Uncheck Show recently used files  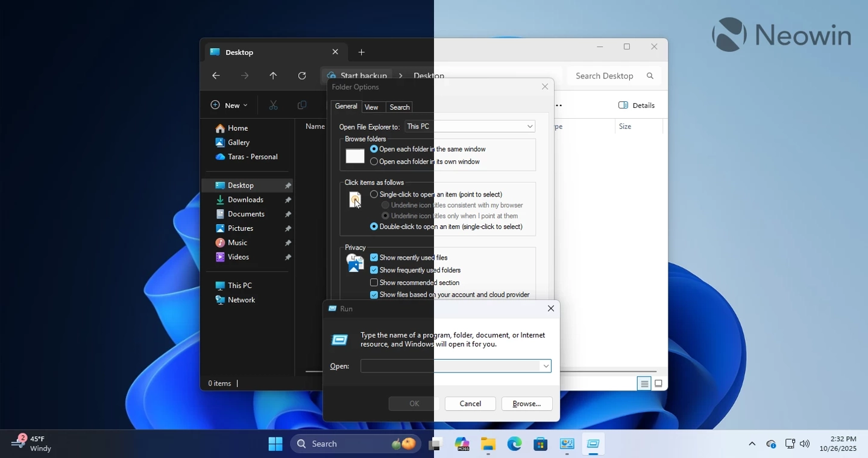coord(374,257)
